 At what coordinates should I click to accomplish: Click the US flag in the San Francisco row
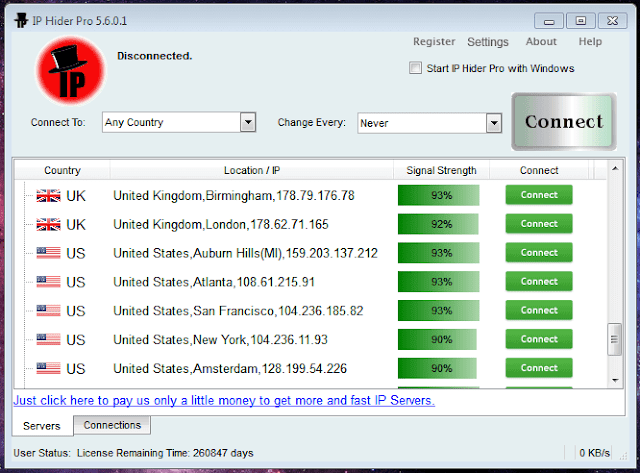coord(48,311)
